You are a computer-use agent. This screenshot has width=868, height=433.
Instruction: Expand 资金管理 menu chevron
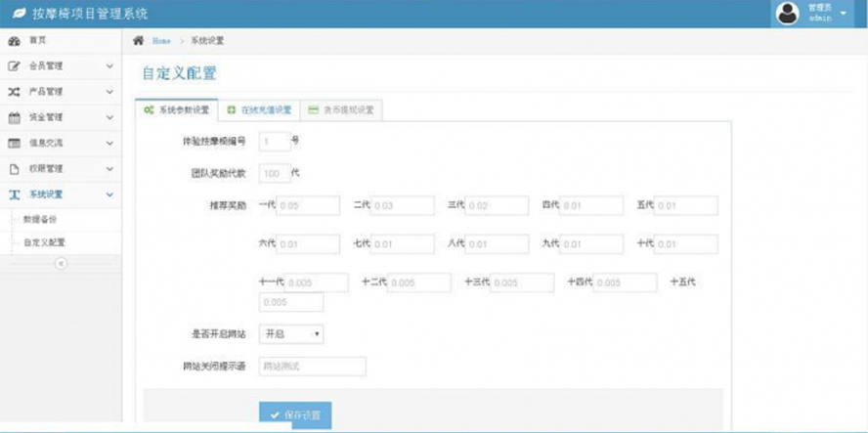(109, 117)
